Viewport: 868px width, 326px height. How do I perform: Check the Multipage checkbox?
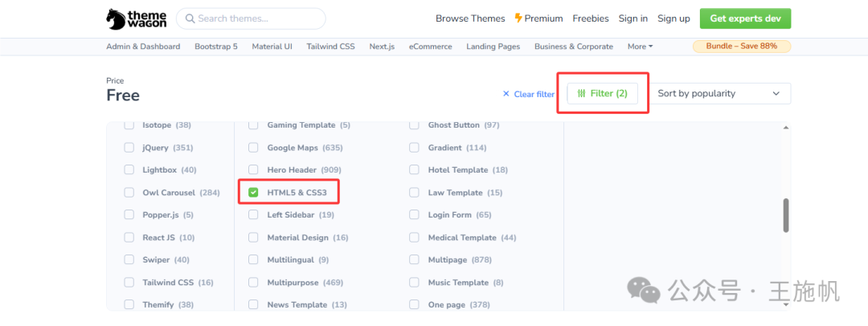point(414,259)
